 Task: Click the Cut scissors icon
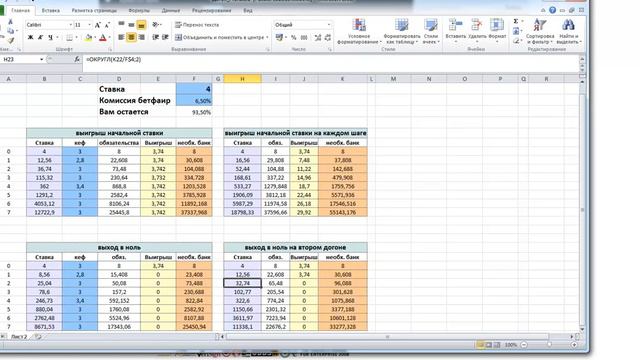coord(11,22)
